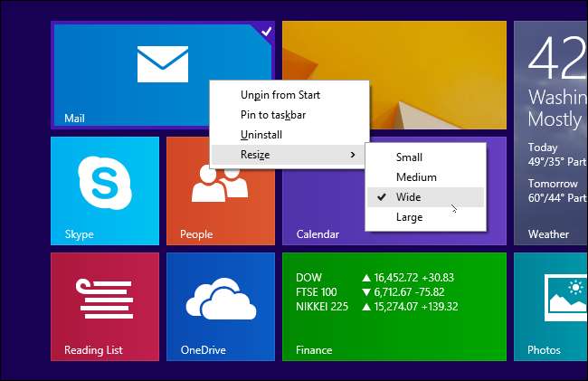The width and height of the screenshot is (588, 381).
Task: Expand the Resize submenu arrow
Action: [352, 155]
